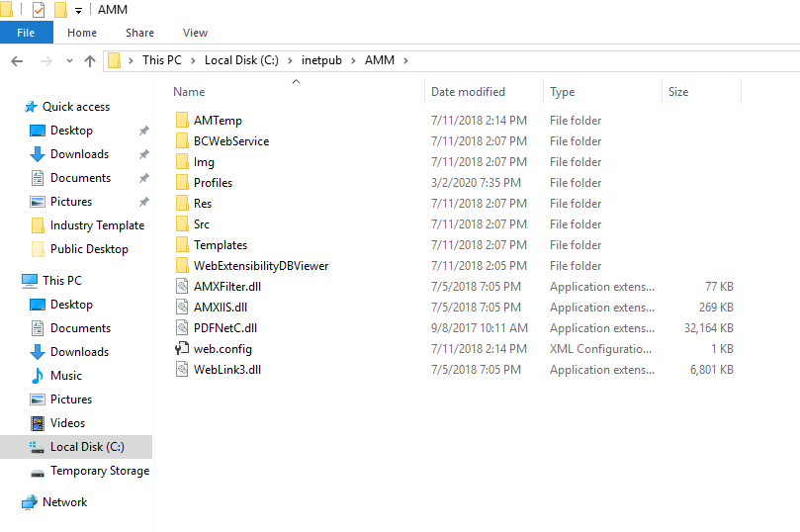Expand chevron after This PC breadcrumb

click(194, 60)
